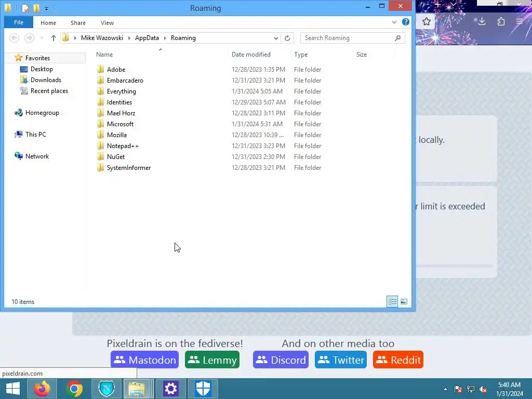Open Twitter link on Pixeldrain
This screenshot has width=532, height=399.
pyautogui.click(x=341, y=360)
